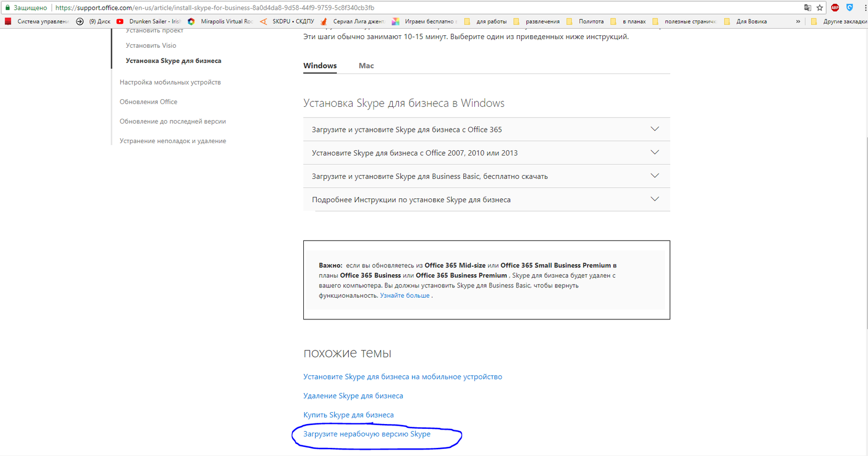
Task: Open Обновление до последней версии section
Action: click(173, 121)
